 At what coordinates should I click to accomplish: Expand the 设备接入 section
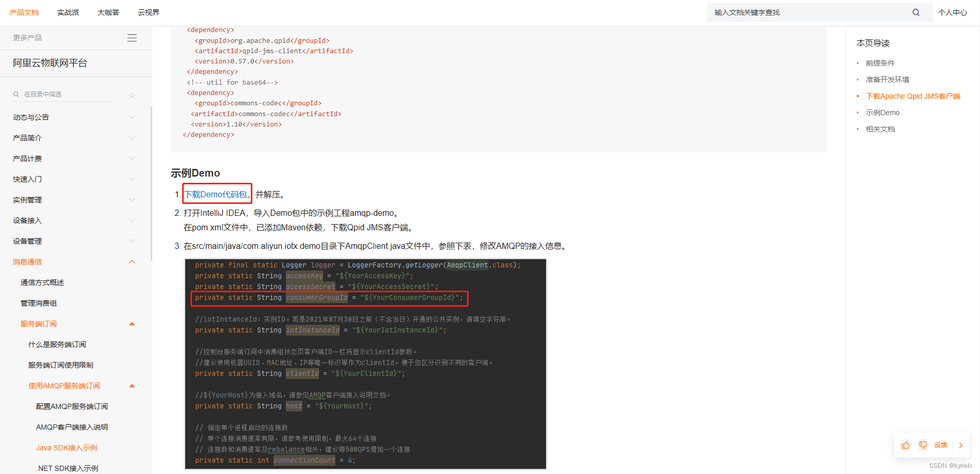pos(132,220)
